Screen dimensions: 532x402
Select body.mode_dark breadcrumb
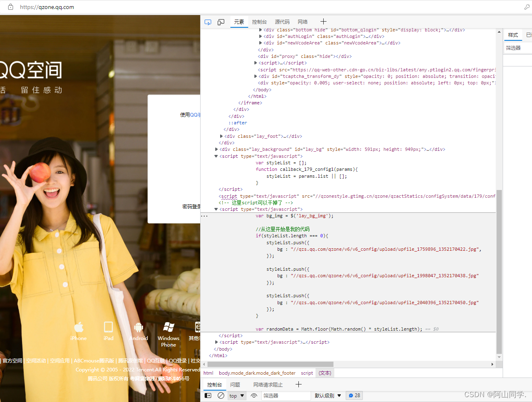click(257, 373)
